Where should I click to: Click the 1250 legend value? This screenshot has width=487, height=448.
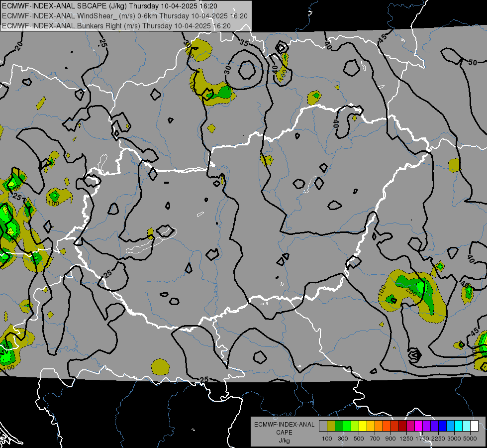(x=406, y=439)
